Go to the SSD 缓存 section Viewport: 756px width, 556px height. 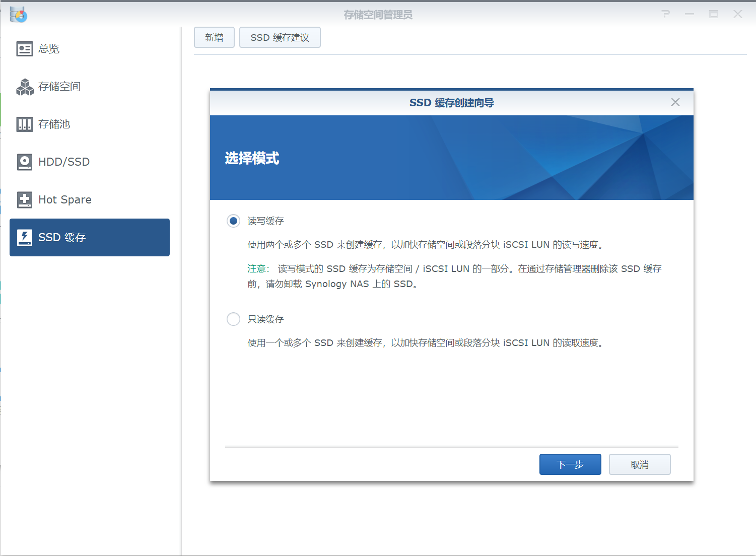point(90,237)
